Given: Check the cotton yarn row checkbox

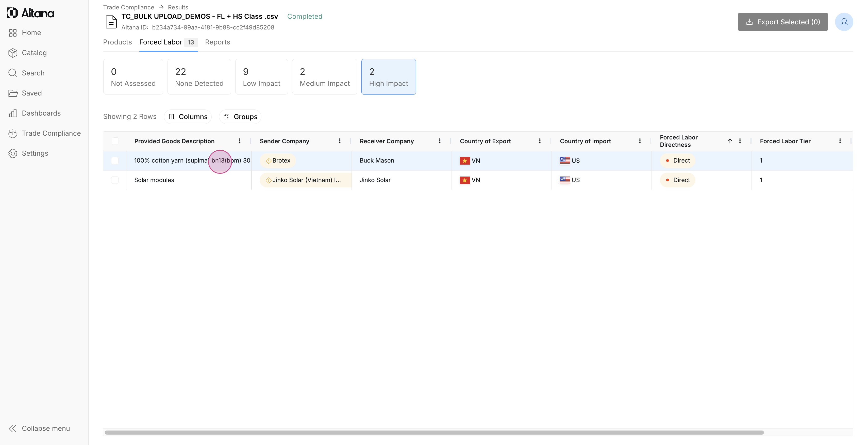Looking at the screenshot, I should pos(115,161).
